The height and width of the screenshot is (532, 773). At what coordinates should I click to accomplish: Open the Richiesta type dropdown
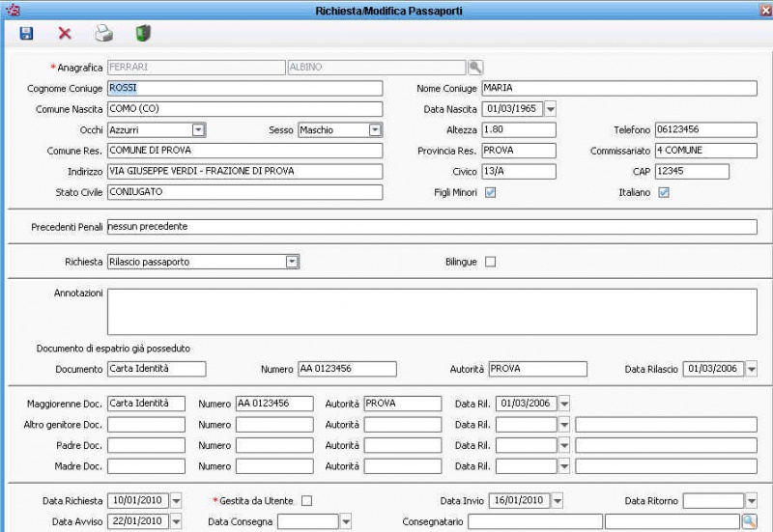pos(291,262)
